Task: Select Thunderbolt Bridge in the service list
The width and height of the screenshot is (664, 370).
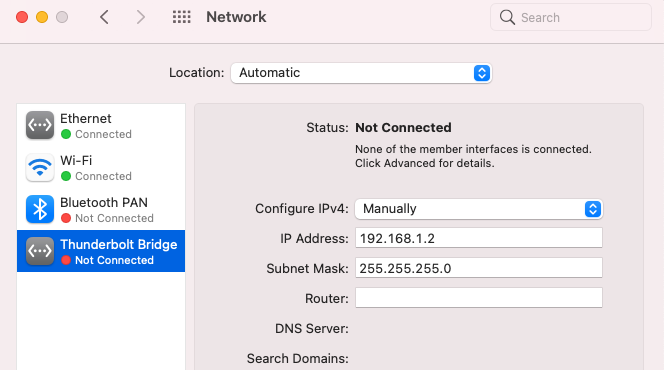Action: click(x=101, y=251)
